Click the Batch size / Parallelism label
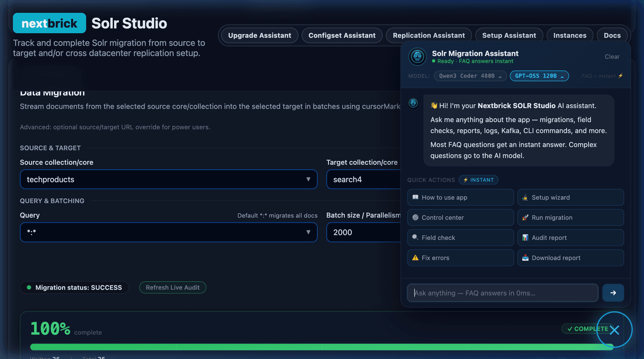644x359 pixels. coord(364,215)
